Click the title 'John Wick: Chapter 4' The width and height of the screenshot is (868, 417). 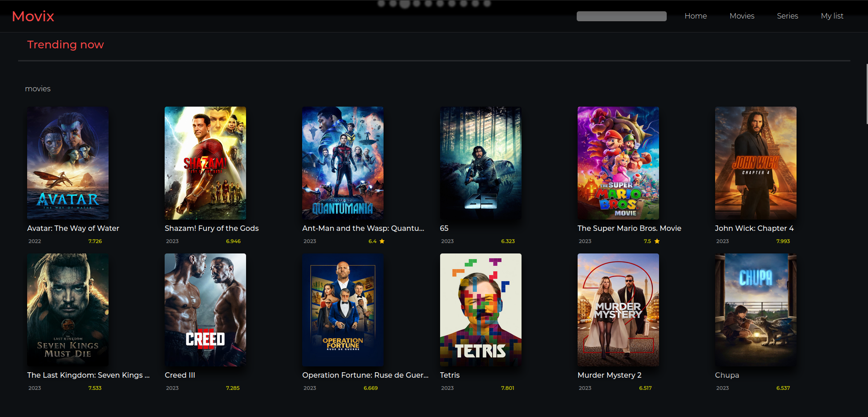click(x=754, y=229)
